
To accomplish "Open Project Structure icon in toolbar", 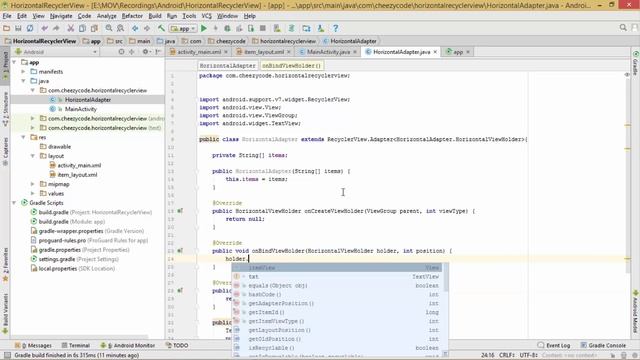I will tap(306, 28).
